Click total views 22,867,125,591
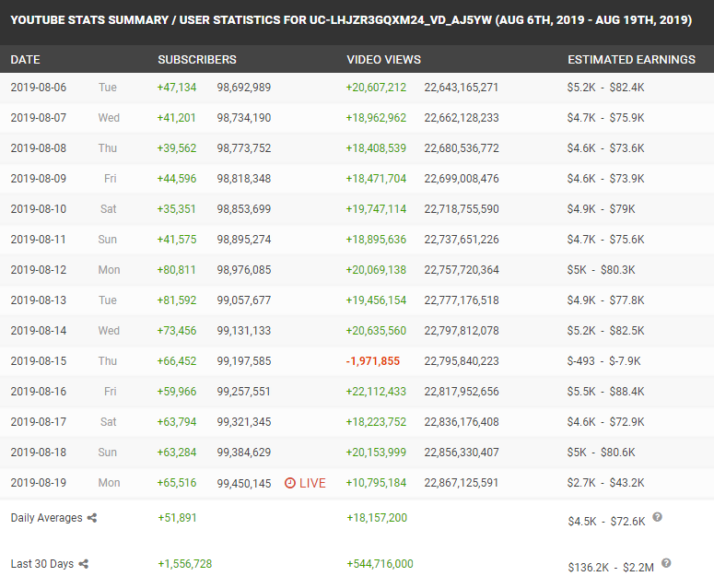The image size is (714, 588). click(x=462, y=483)
